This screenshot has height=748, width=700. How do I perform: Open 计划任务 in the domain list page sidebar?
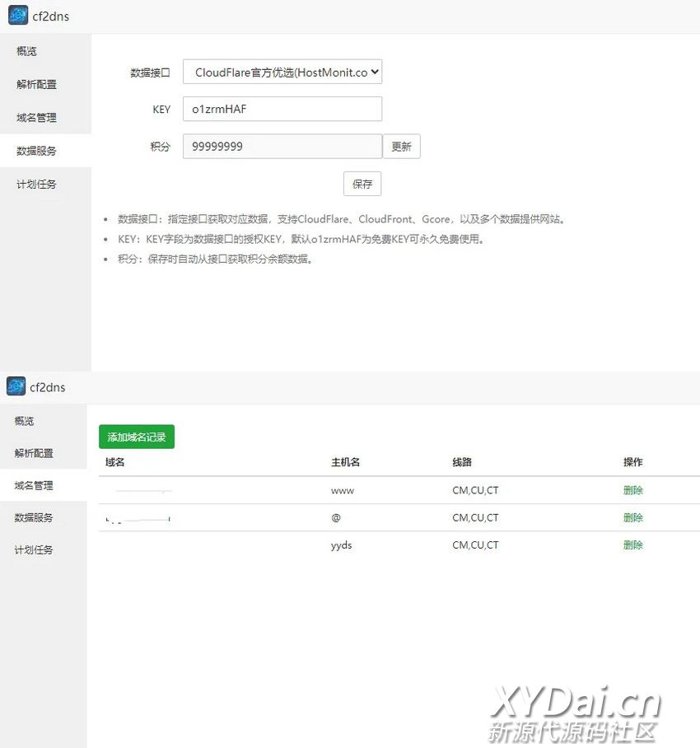pyautogui.click(x=34, y=549)
